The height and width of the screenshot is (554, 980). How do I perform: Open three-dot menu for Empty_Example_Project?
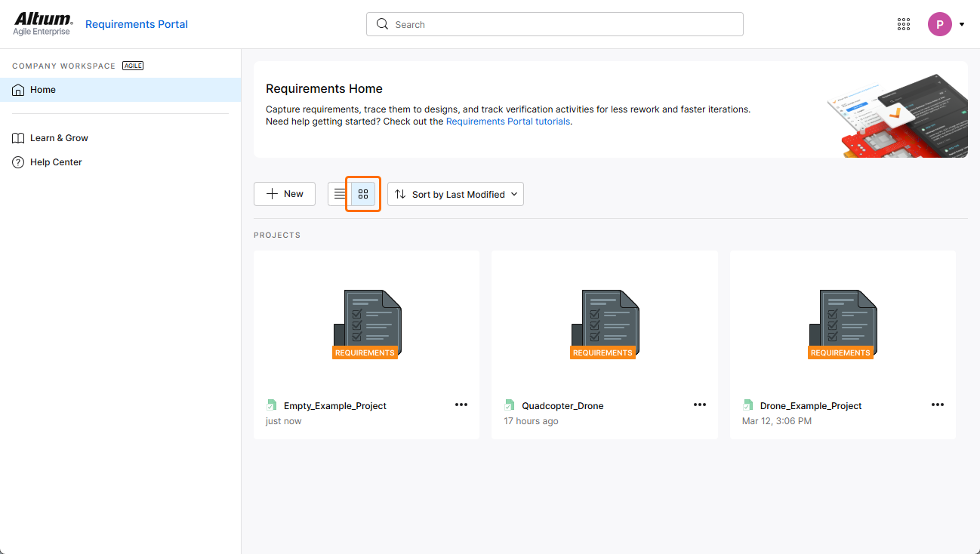point(461,405)
